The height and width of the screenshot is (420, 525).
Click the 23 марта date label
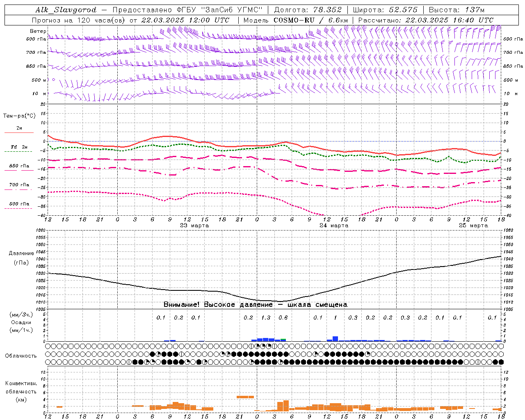(194, 226)
